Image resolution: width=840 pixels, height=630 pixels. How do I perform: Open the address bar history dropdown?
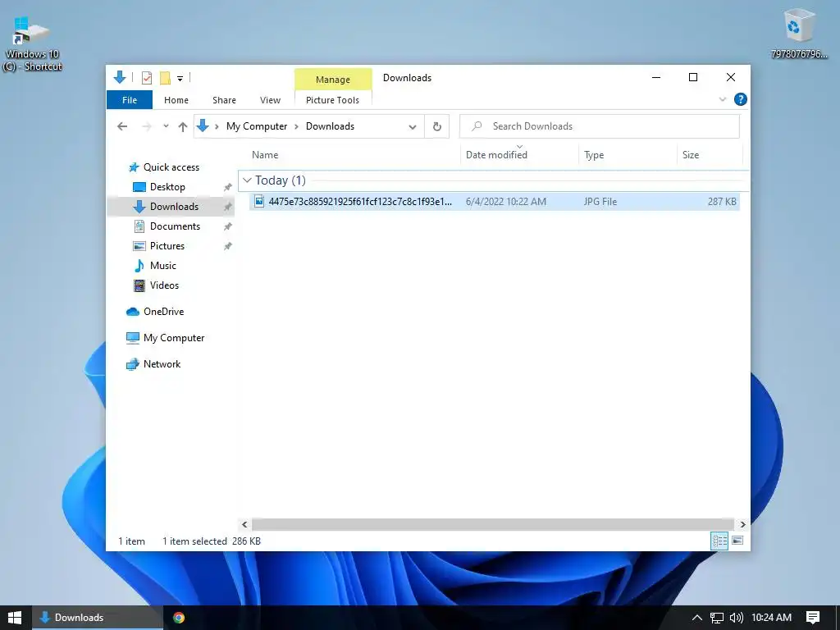click(413, 127)
